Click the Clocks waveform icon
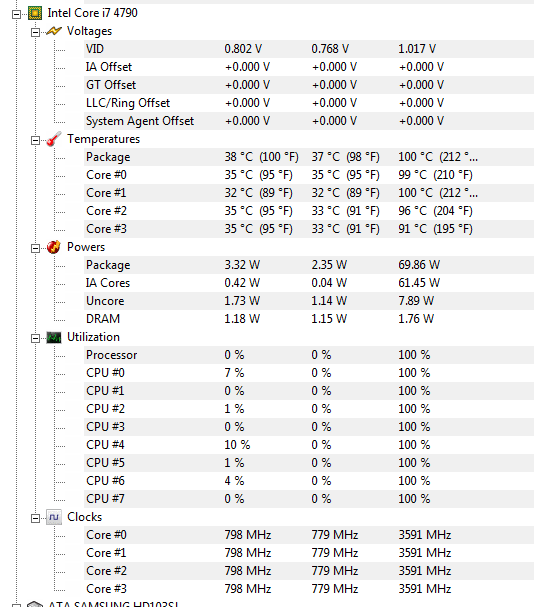This screenshot has width=534, height=607. point(54,517)
